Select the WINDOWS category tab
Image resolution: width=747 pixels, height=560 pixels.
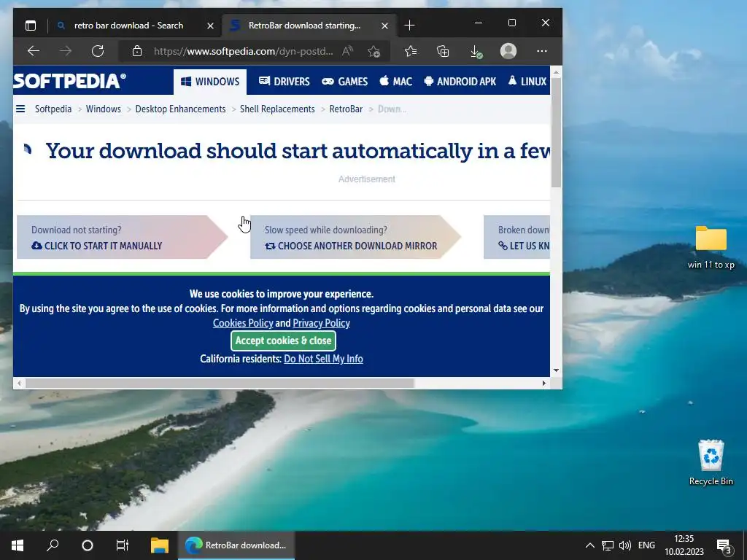point(210,82)
